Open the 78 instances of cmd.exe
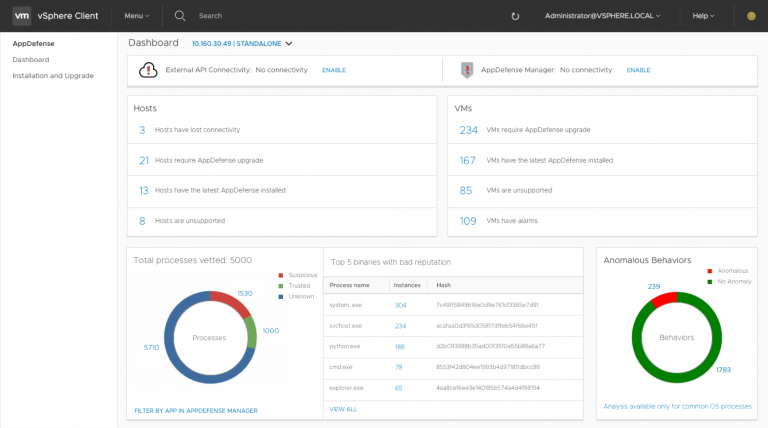Image resolution: width=768 pixels, height=428 pixels. pos(399,367)
